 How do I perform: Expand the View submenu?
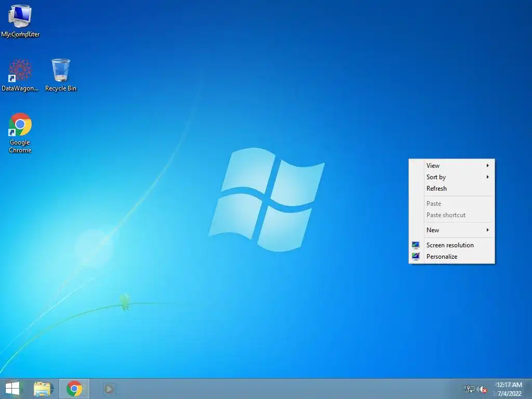point(451,166)
